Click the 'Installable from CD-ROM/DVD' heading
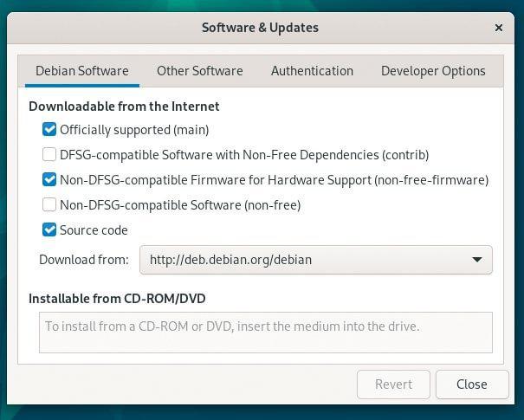 117,299
